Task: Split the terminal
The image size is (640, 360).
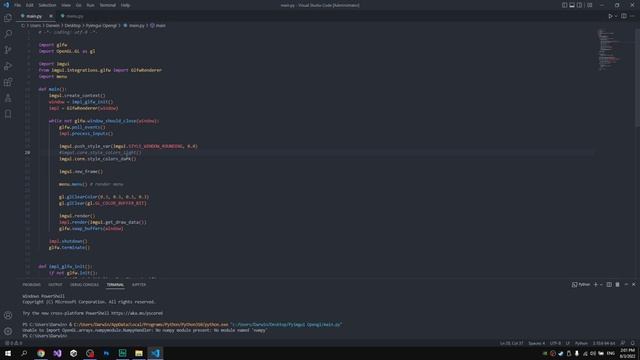Action: coord(609,284)
